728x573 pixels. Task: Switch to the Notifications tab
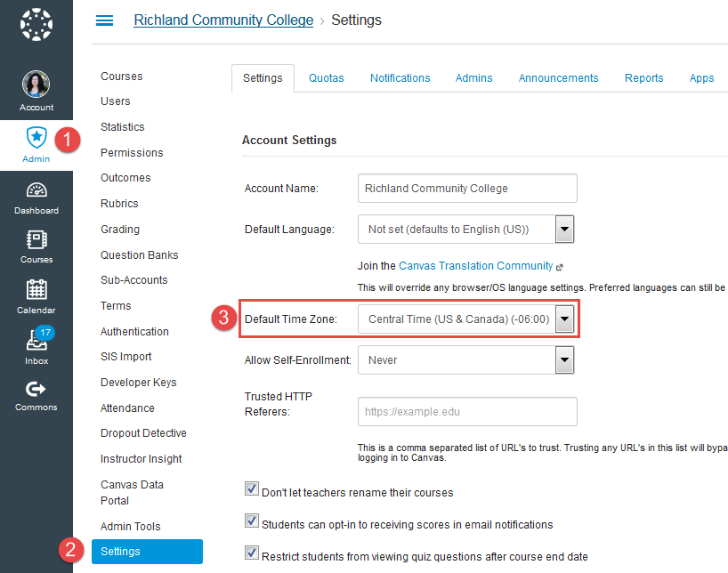point(400,78)
